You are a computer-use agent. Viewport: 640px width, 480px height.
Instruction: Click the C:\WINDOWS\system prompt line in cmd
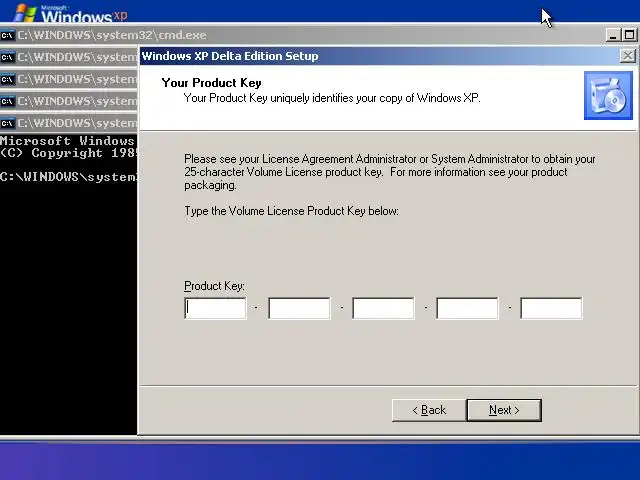click(x=68, y=177)
